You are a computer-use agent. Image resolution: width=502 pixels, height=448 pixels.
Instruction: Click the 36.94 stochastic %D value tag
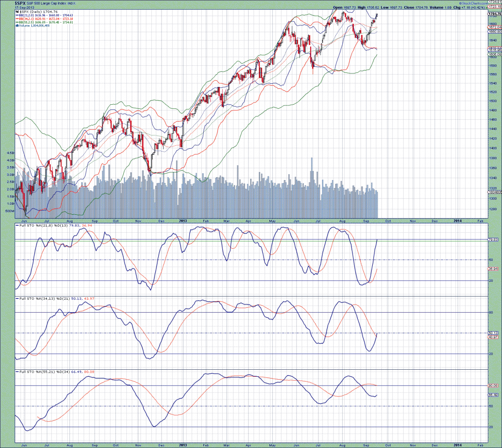click(493, 269)
